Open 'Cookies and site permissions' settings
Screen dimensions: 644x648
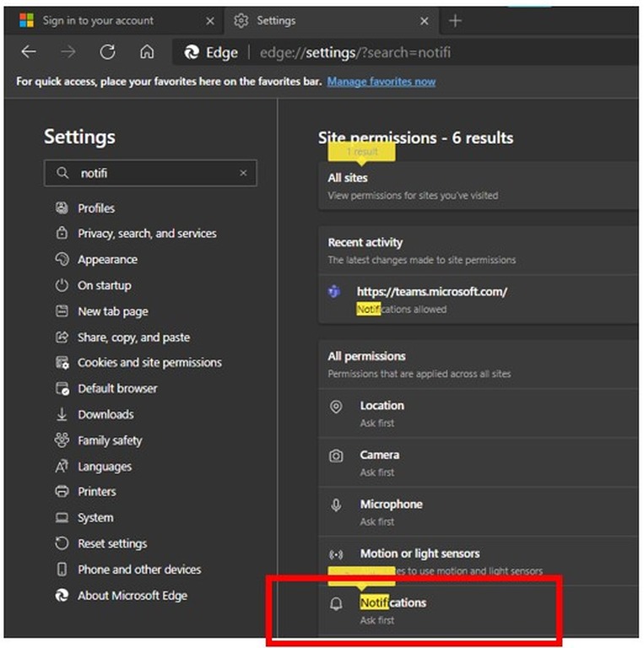[149, 363]
